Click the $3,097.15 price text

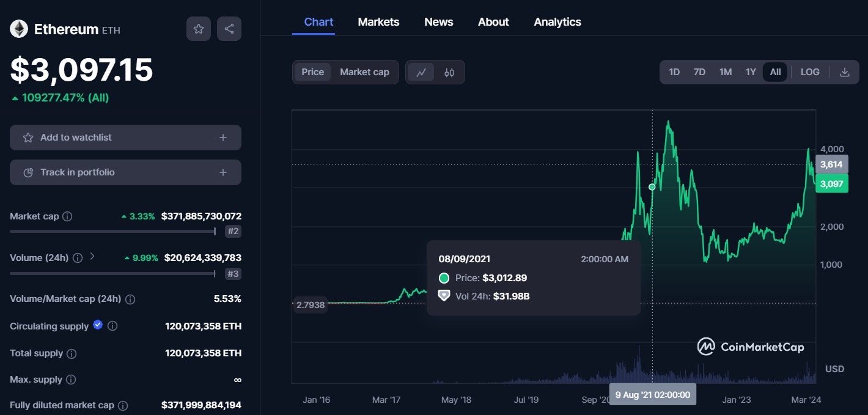pos(81,70)
